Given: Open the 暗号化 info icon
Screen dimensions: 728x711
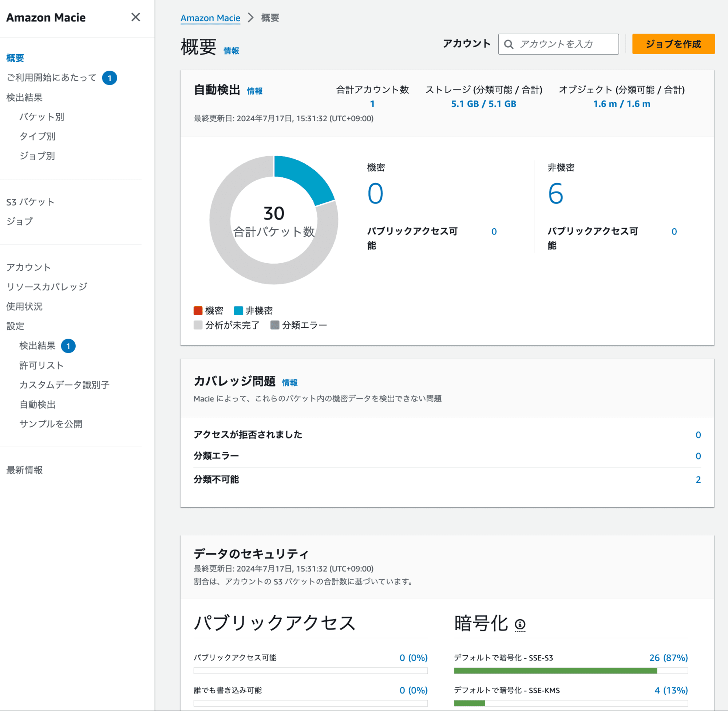Looking at the screenshot, I should (x=520, y=624).
